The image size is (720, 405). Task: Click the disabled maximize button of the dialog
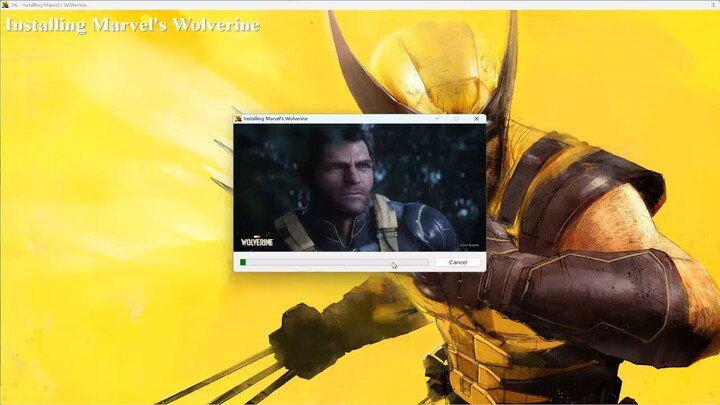click(x=456, y=118)
